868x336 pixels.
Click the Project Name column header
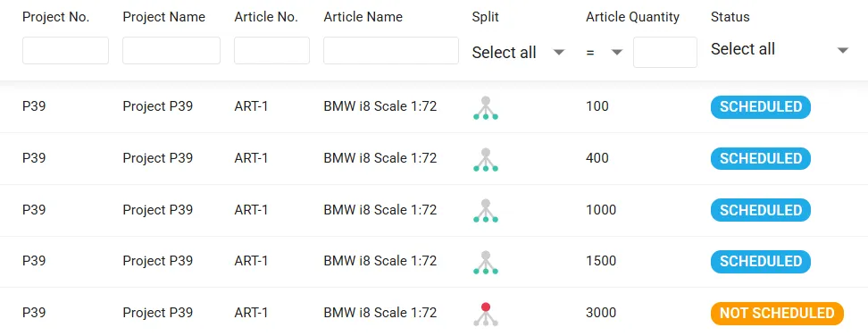(163, 17)
